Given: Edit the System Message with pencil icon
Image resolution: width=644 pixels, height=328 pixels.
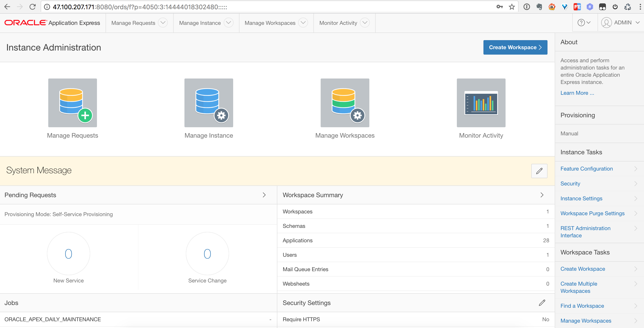Looking at the screenshot, I should (539, 171).
